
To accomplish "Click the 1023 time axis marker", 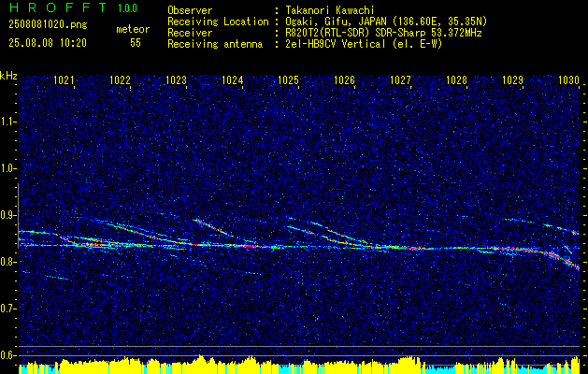I will (x=177, y=80).
